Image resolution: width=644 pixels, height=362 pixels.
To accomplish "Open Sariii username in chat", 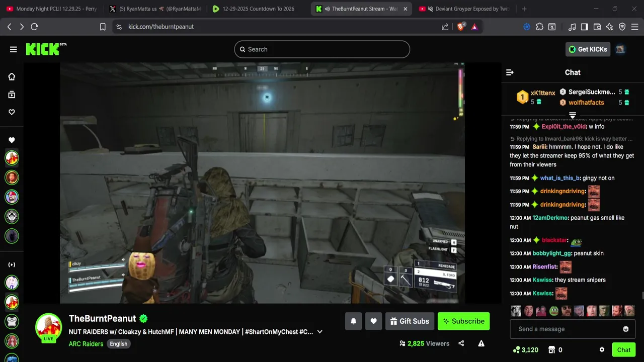I will click(x=539, y=147).
